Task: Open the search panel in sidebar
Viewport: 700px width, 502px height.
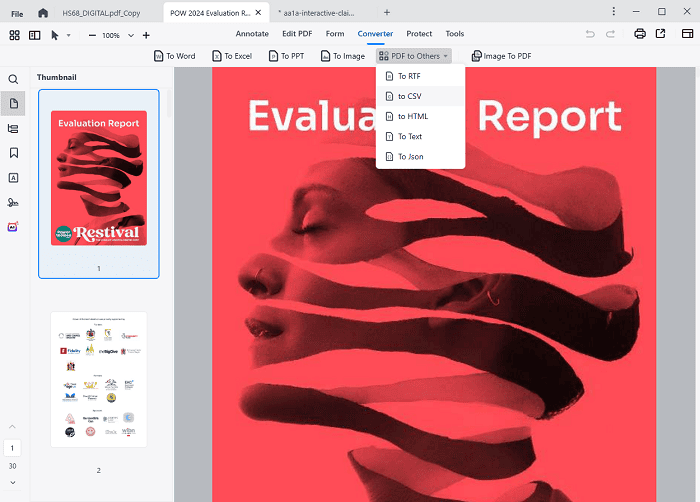Action: coord(14,79)
